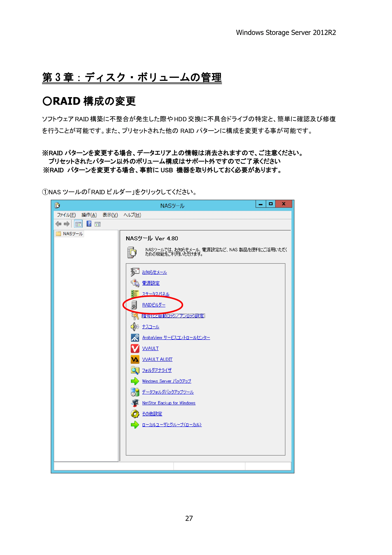Open the ヘルプ(H) menu
This screenshot has width=392, height=555.
pyautogui.click(x=132, y=215)
